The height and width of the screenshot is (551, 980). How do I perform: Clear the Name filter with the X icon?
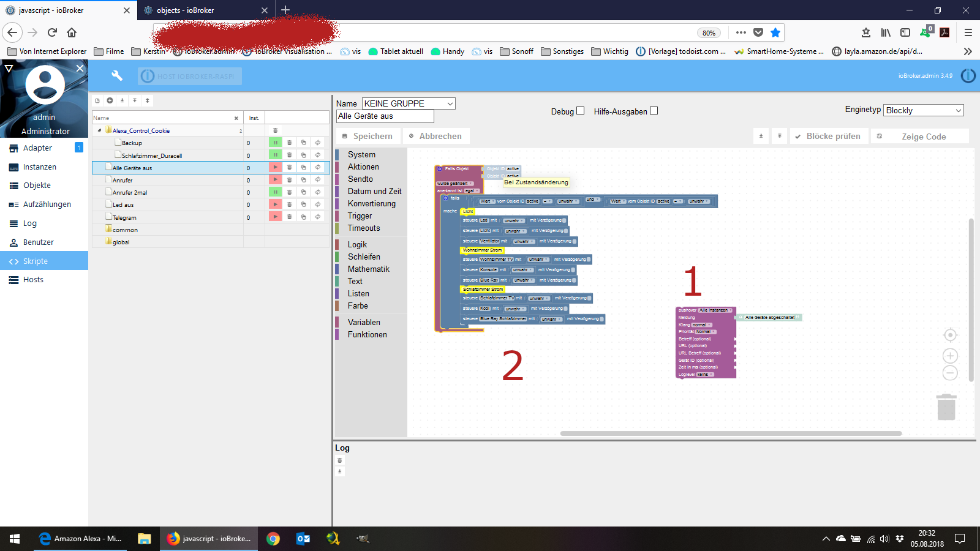tap(236, 118)
